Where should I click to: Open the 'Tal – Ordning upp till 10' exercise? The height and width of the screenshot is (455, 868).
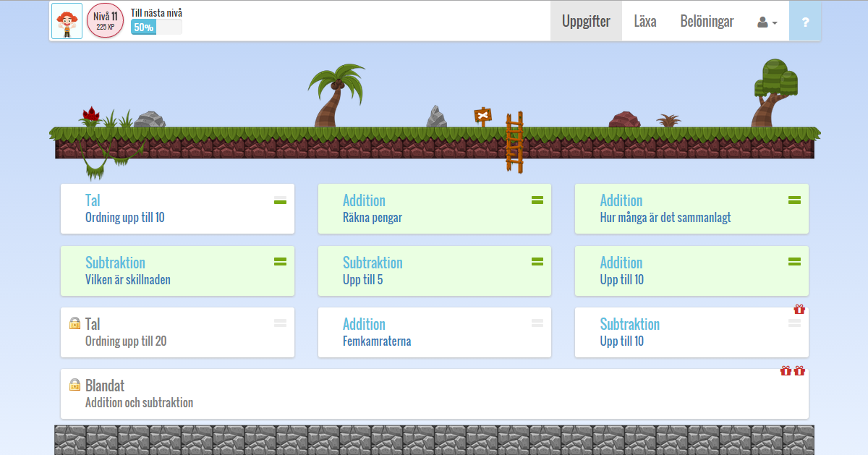(177, 208)
